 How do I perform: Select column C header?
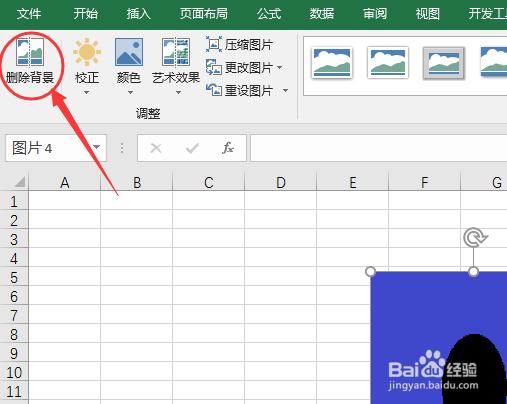click(209, 182)
